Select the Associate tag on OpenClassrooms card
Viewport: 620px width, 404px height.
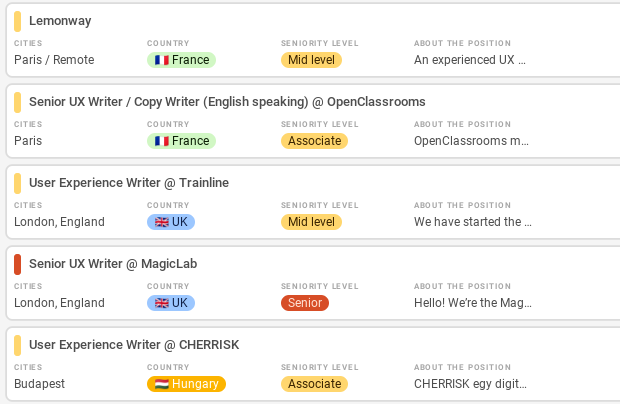[x=314, y=141]
